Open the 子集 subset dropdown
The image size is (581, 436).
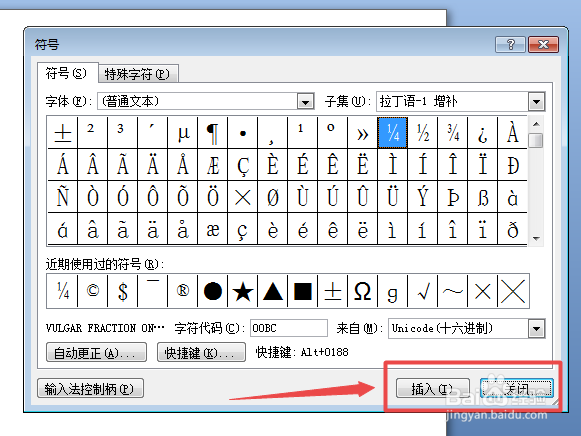pos(537,101)
